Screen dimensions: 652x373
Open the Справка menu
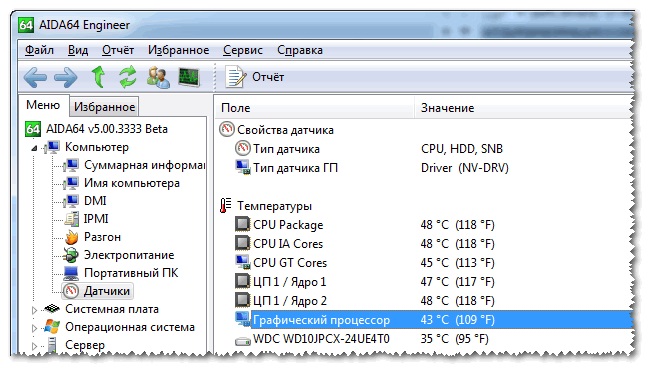point(300,50)
